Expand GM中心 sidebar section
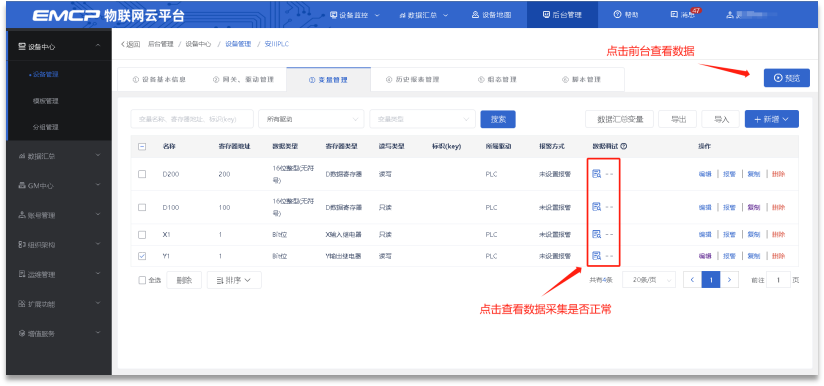The width and height of the screenshot is (824, 386). [59, 185]
